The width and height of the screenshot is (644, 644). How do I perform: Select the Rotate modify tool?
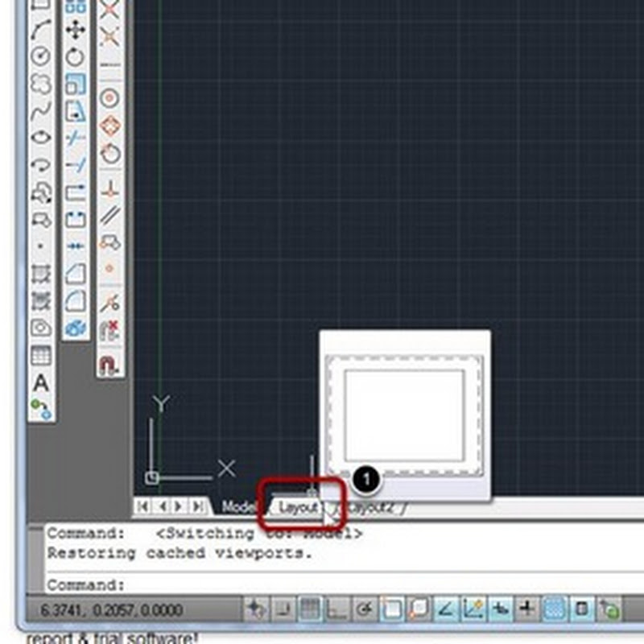[x=76, y=56]
